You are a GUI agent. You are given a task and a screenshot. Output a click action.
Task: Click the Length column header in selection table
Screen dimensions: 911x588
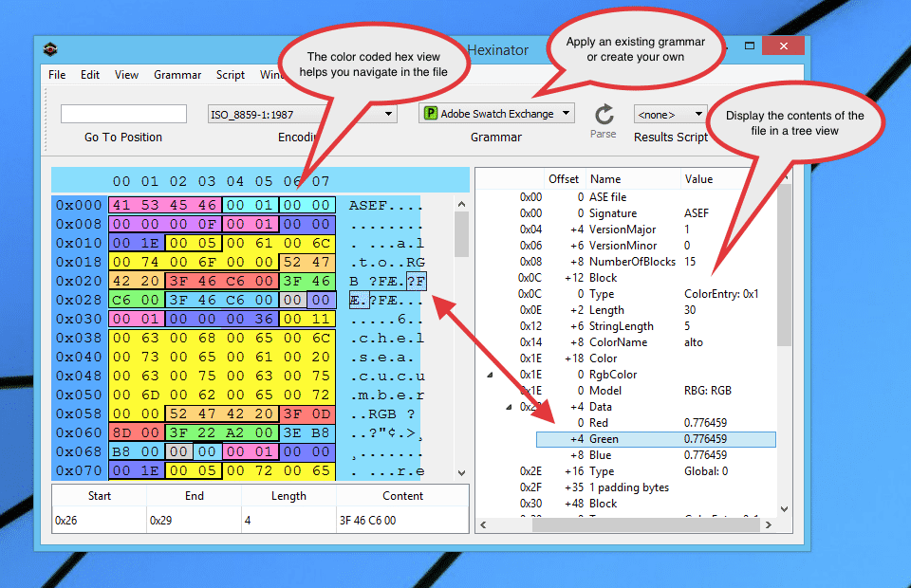pos(288,496)
